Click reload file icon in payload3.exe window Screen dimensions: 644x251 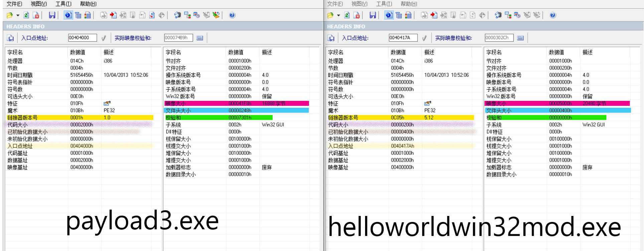(26, 15)
